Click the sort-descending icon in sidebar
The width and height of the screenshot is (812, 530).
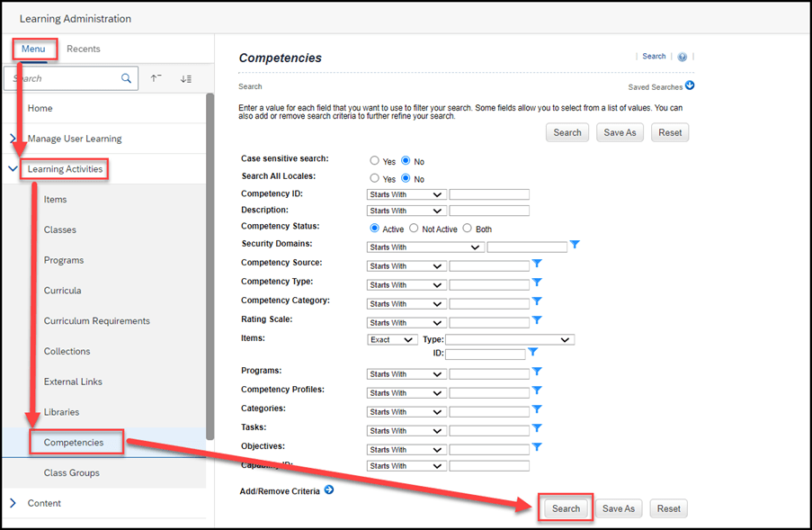click(186, 78)
